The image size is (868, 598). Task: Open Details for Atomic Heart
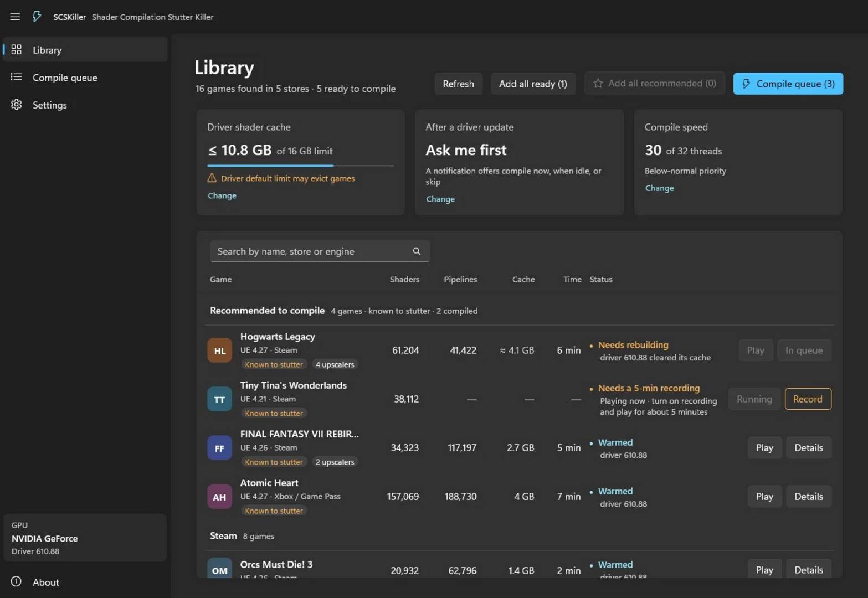coord(809,497)
